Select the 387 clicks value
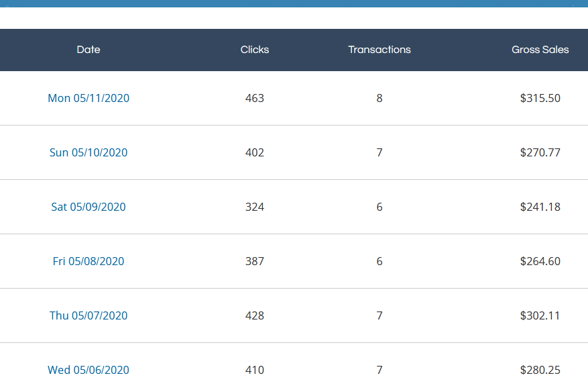This screenshot has width=588, height=392. [x=255, y=261]
